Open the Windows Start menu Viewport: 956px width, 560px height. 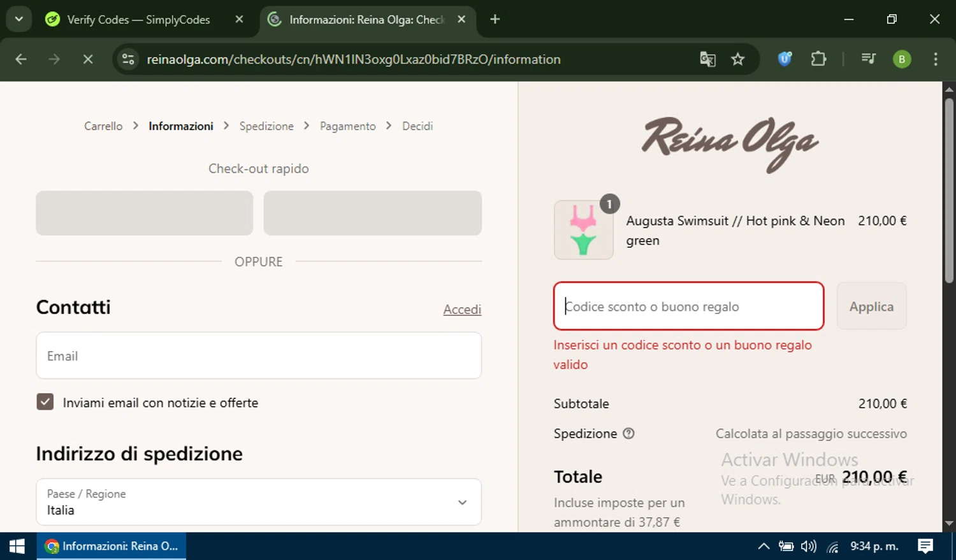coord(17,546)
